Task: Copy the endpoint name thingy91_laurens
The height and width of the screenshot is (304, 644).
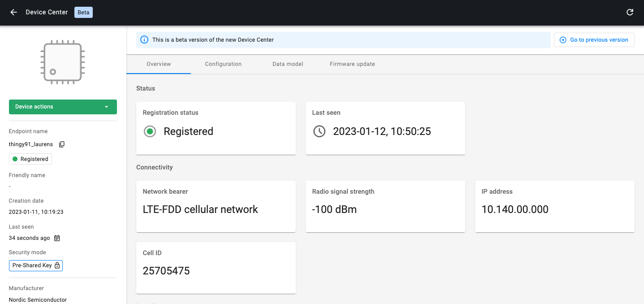Action: (62, 144)
